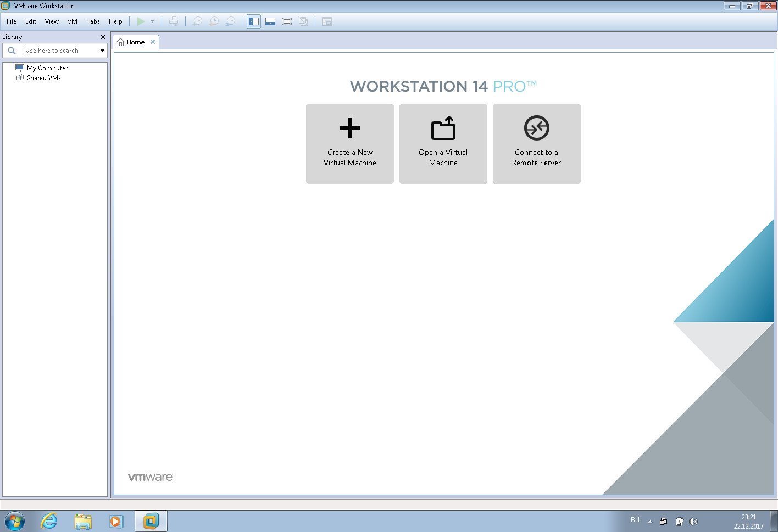Click the green Power On play button
Viewport: 778px width, 532px height.
pyautogui.click(x=141, y=21)
